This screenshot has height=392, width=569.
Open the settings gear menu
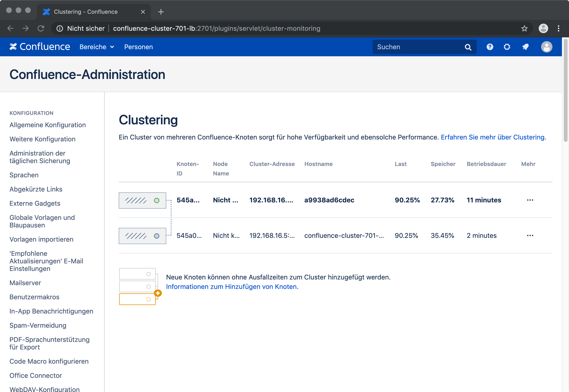pos(507,47)
